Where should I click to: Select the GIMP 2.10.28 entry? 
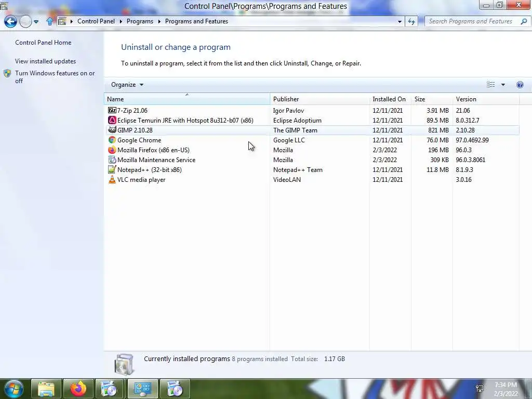[x=135, y=130]
